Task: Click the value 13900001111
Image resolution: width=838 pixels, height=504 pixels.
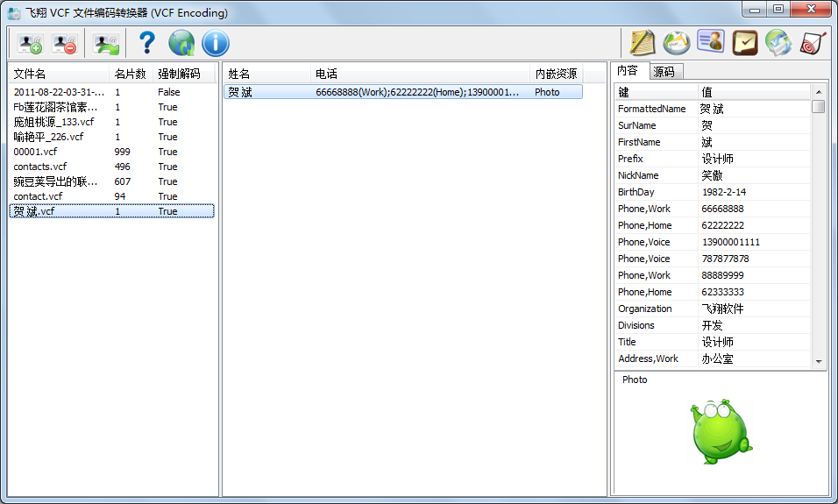Action: click(730, 242)
